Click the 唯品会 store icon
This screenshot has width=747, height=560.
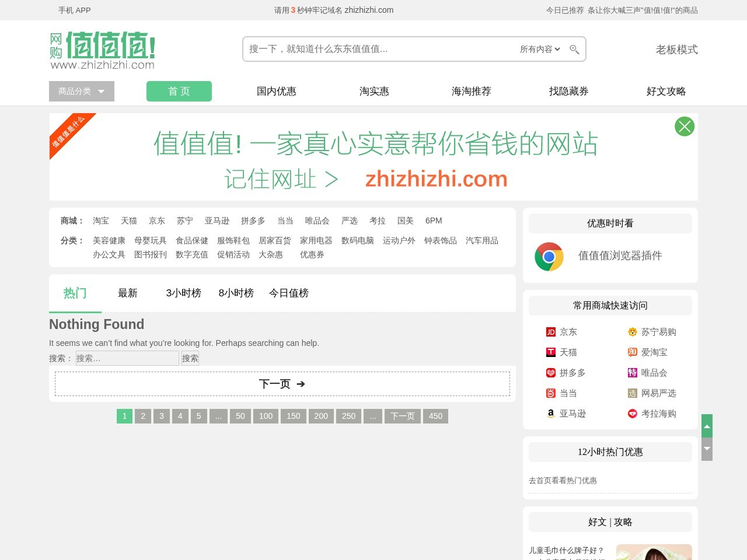(632, 373)
